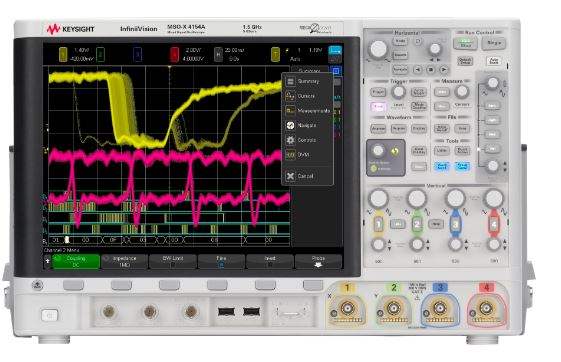The image size is (561, 362).
Task: Push the zoom magnifier key beside Horiz
Action: pyautogui.click(x=418, y=41)
